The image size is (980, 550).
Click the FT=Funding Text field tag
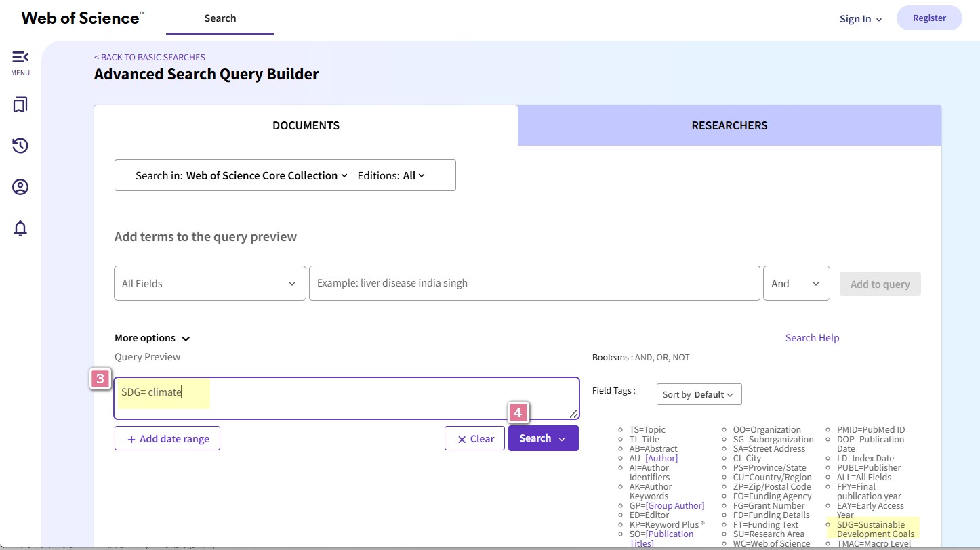click(766, 524)
